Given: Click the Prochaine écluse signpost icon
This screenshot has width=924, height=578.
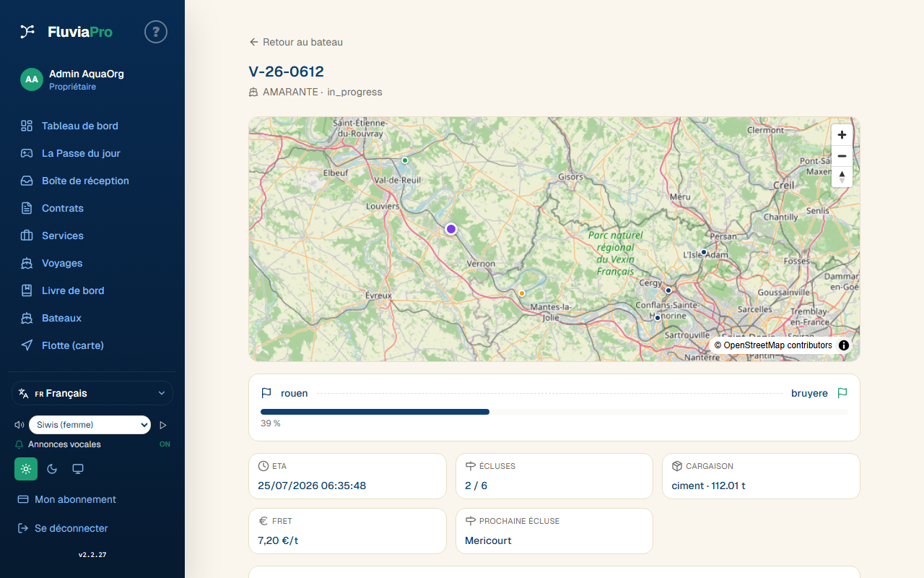Looking at the screenshot, I should click(471, 521).
